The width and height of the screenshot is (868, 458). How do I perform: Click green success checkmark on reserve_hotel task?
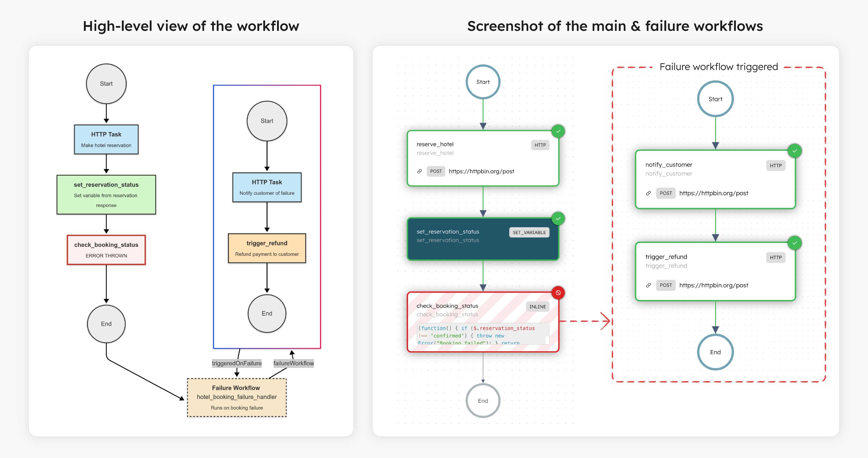(558, 131)
